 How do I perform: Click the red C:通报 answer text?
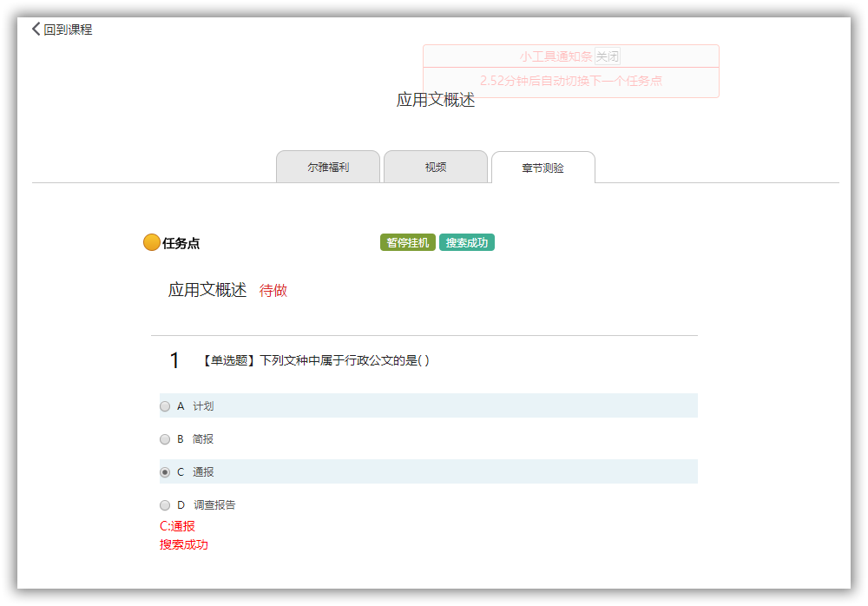pos(177,526)
